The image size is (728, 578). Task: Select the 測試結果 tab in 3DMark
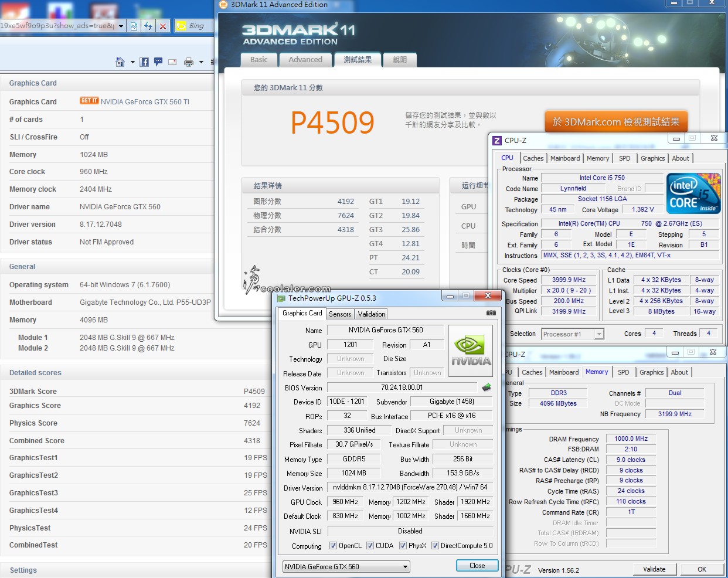(358, 60)
